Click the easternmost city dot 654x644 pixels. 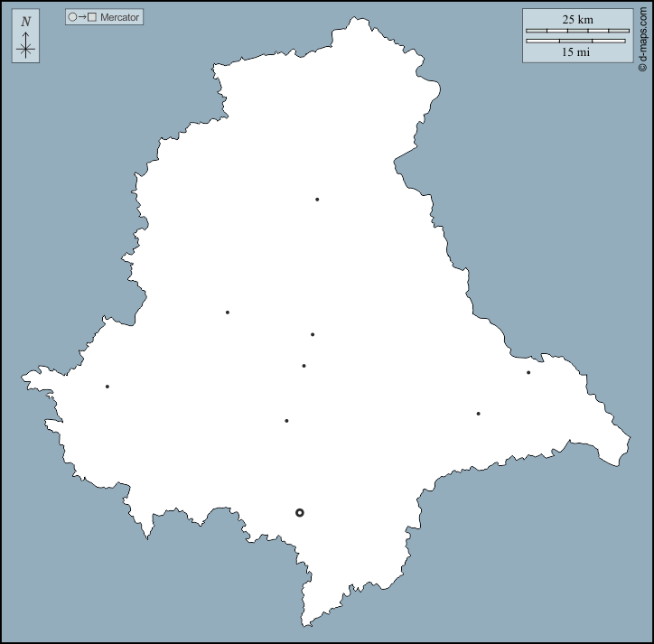(x=528, y=373)
